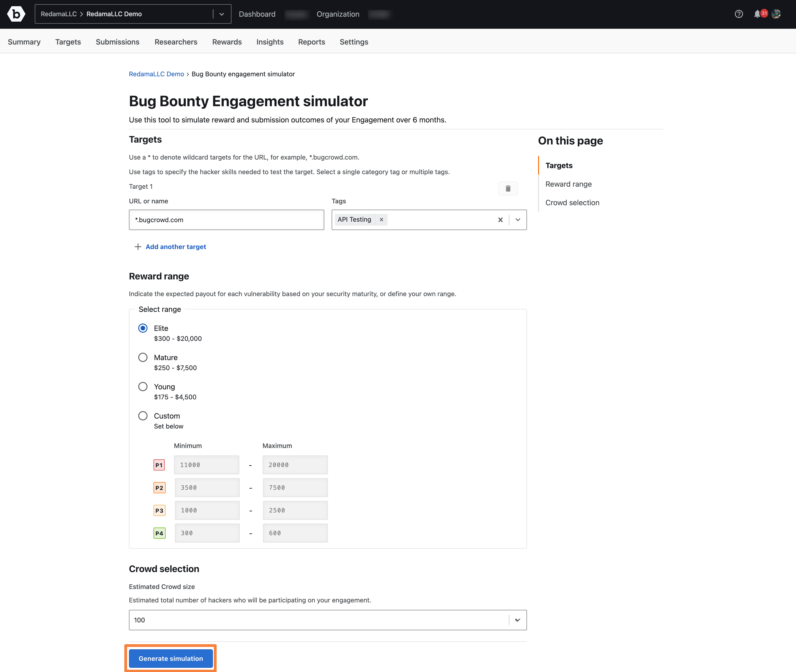This screenshot has height=672, width=796.
Task: Click the P2 priority badge
Action: click(159, 488)
